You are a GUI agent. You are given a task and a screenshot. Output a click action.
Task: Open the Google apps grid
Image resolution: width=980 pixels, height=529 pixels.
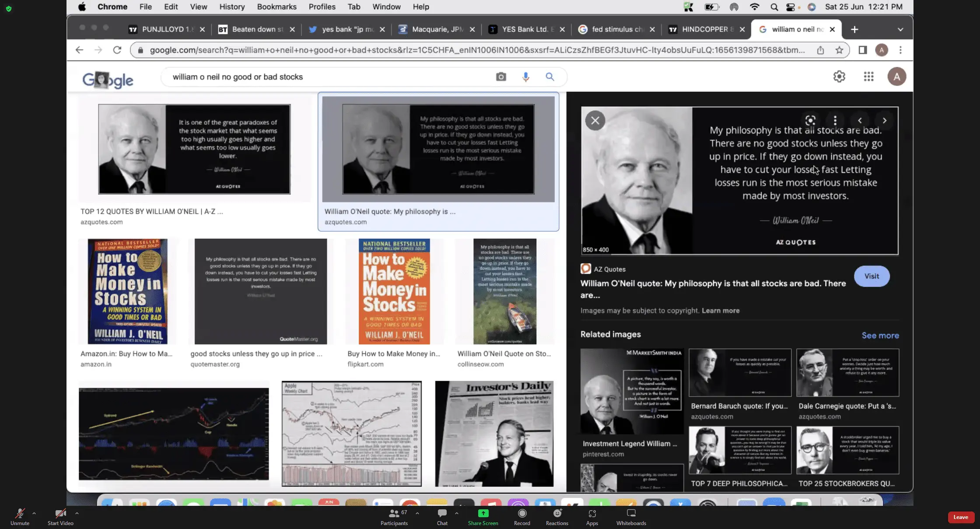868,77
